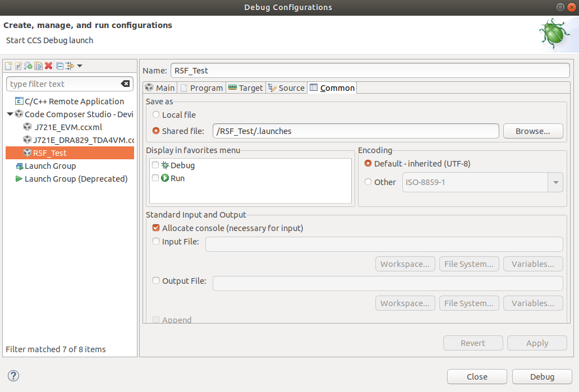Click the Browse... button
This screenshot has width=579, height=392.
532,131
